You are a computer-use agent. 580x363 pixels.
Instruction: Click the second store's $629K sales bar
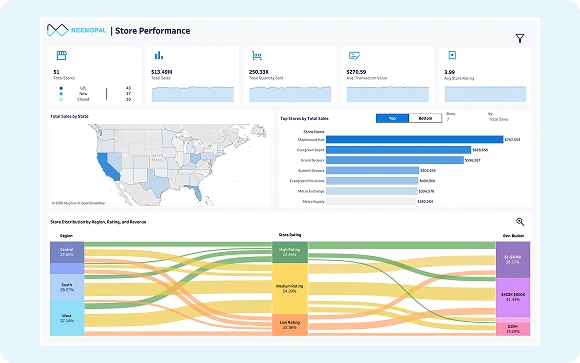coord(398,150)
